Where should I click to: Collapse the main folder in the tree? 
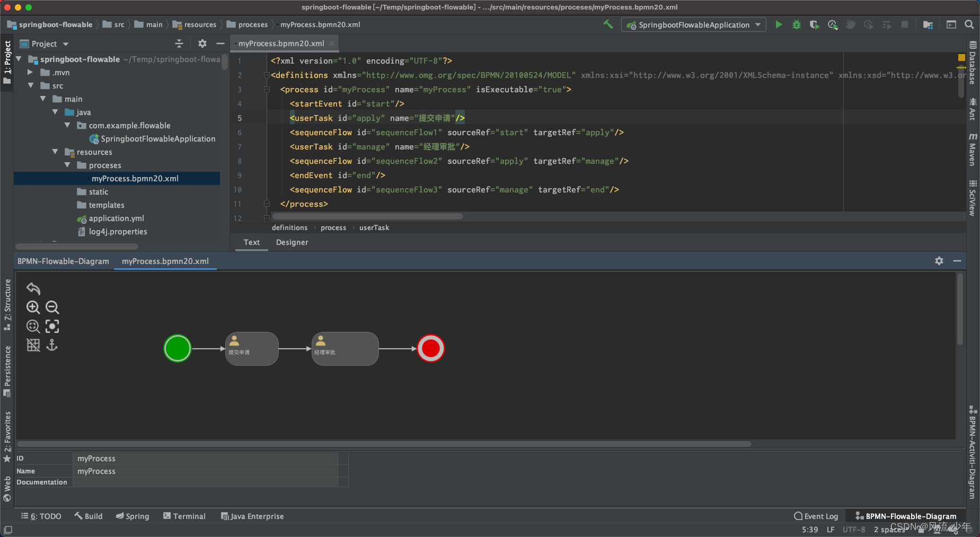(x=43, y=99)
